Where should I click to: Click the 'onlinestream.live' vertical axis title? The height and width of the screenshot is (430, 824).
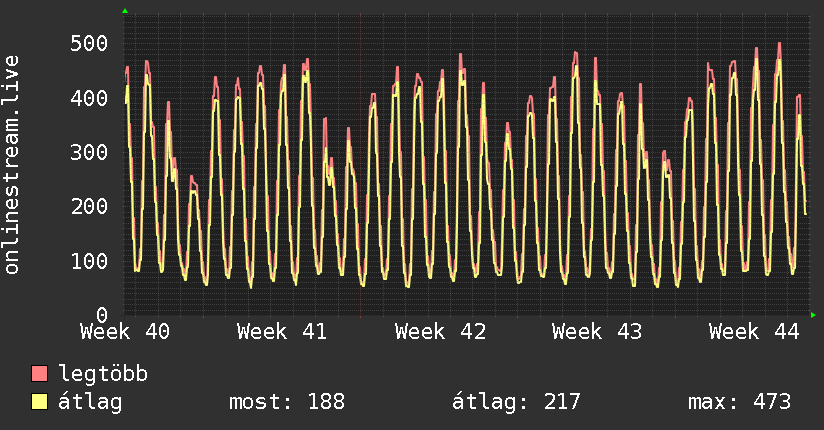tap(12, 165)
